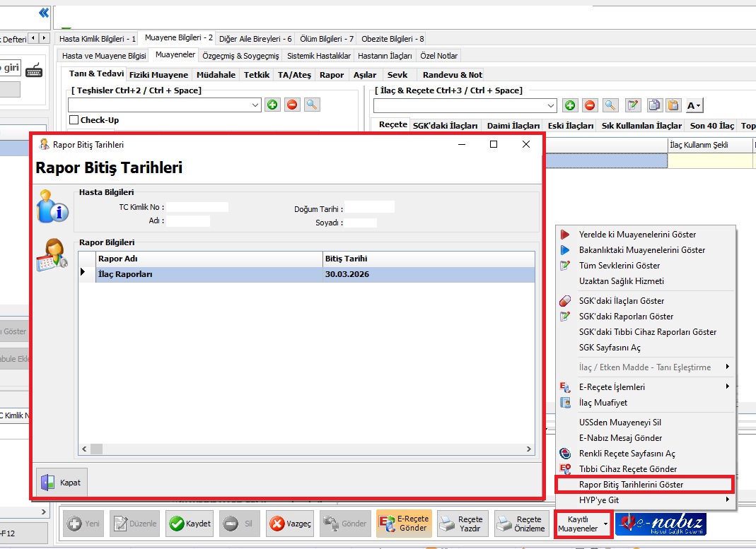The image size is (756, 549).
Task: Select Rapor Bitiş Tarihlerini Göster menu item
Action: pyautogui.click(x=631, y=485)
